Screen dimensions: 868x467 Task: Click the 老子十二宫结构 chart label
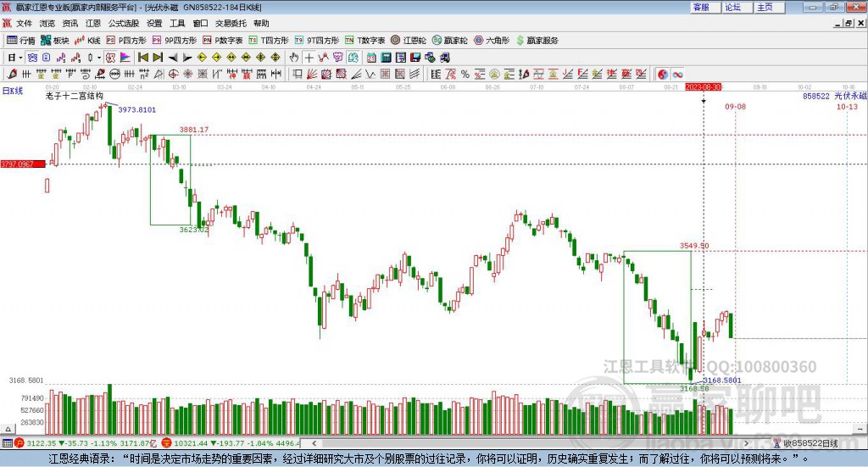[x=75, y=96]
